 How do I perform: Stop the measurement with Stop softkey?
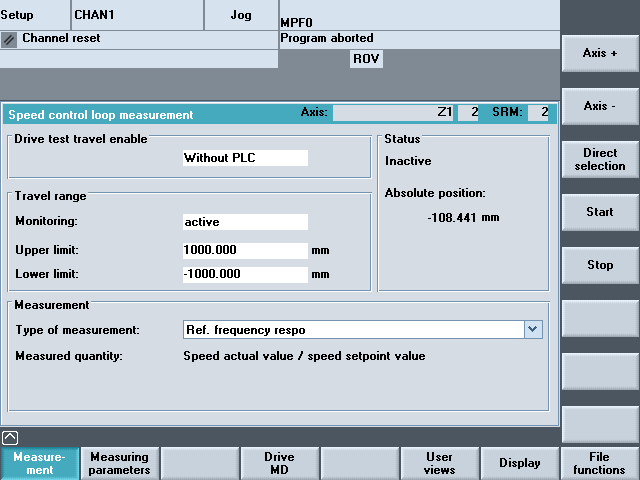[x=600, y=265]
